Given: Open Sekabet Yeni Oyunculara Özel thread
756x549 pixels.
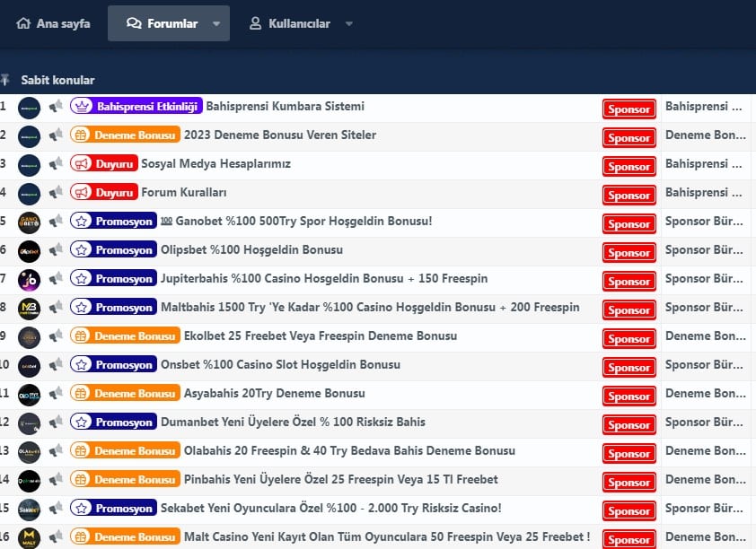Looking at the screenshot, I should click(330, 508).
